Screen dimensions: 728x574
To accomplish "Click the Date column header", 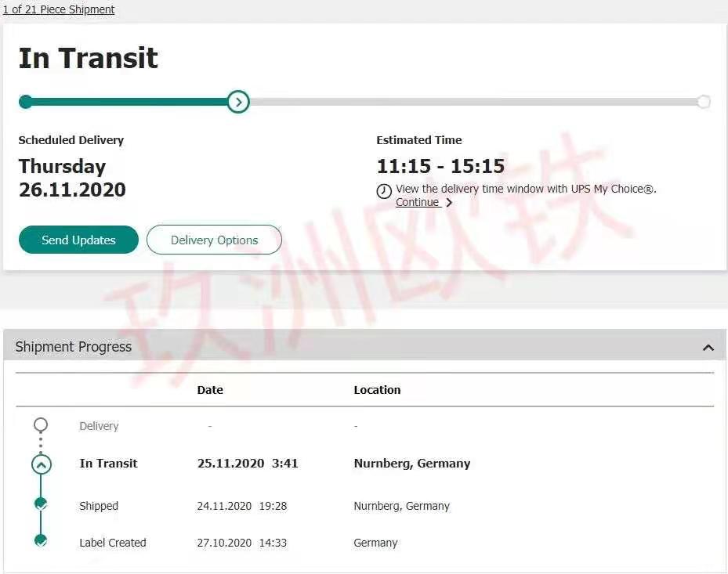I will point(210,390).
